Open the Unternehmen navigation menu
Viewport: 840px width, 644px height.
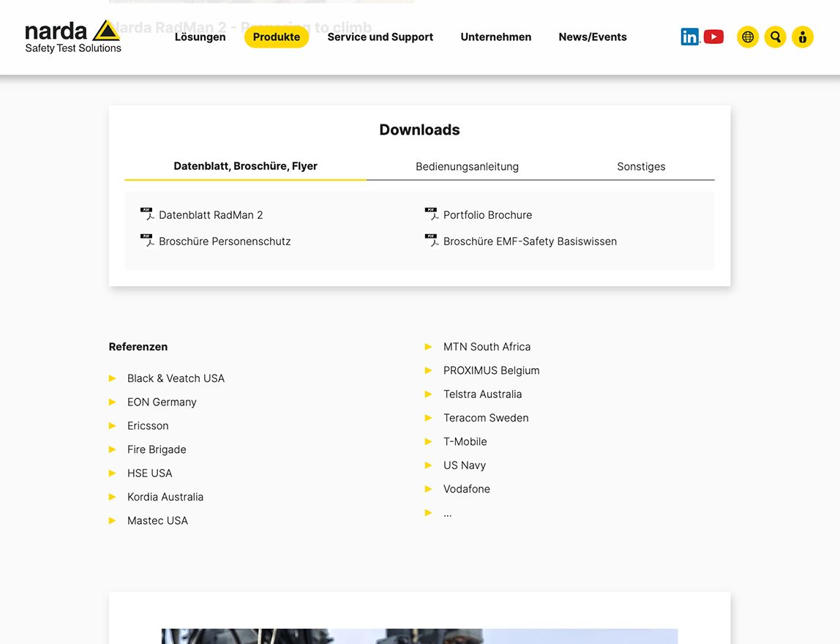pyautogui.click(x=495, y=36)
